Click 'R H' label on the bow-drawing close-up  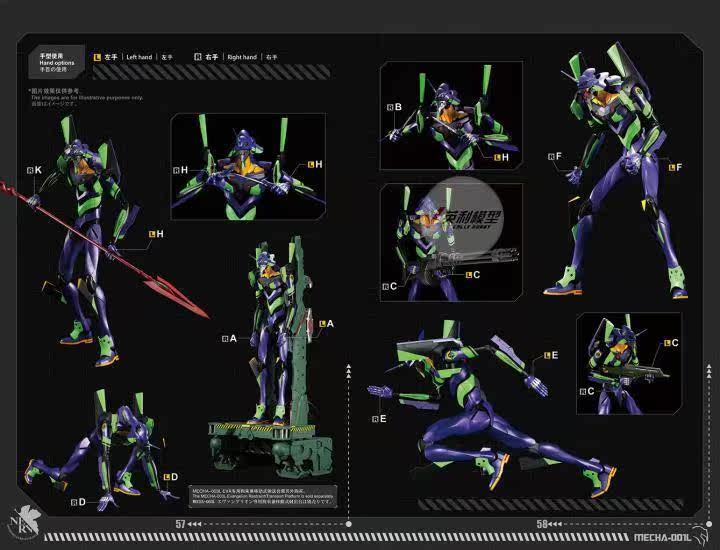coord(180,170)
